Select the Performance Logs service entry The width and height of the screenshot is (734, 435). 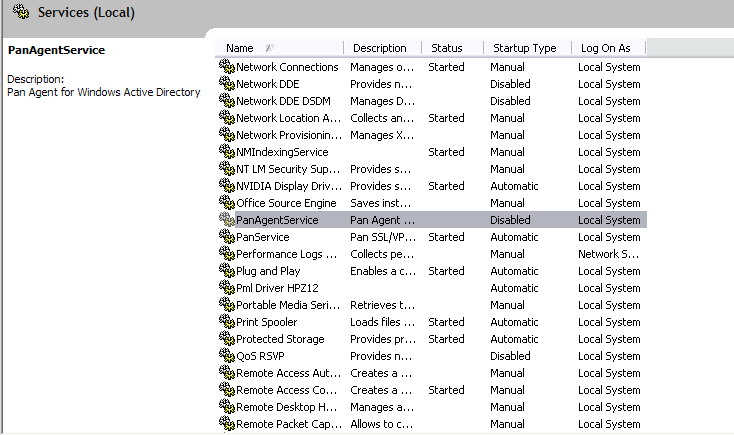tap(286, 254)
